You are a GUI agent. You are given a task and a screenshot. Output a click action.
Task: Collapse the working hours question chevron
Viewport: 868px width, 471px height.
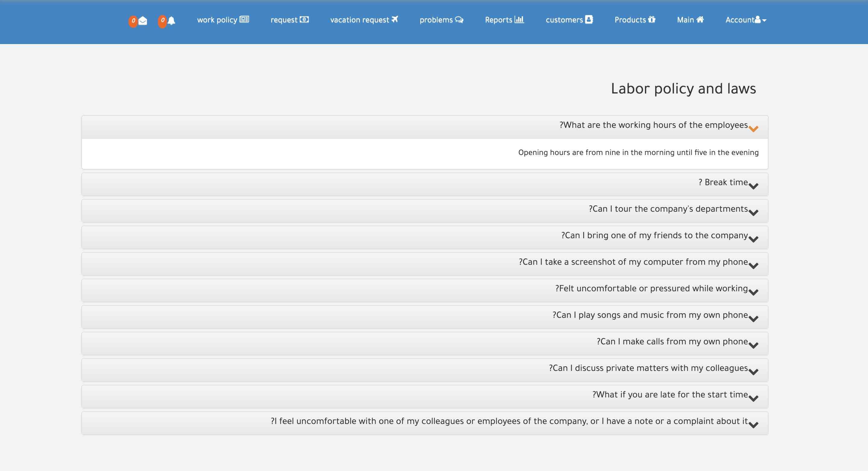[753, 128]
